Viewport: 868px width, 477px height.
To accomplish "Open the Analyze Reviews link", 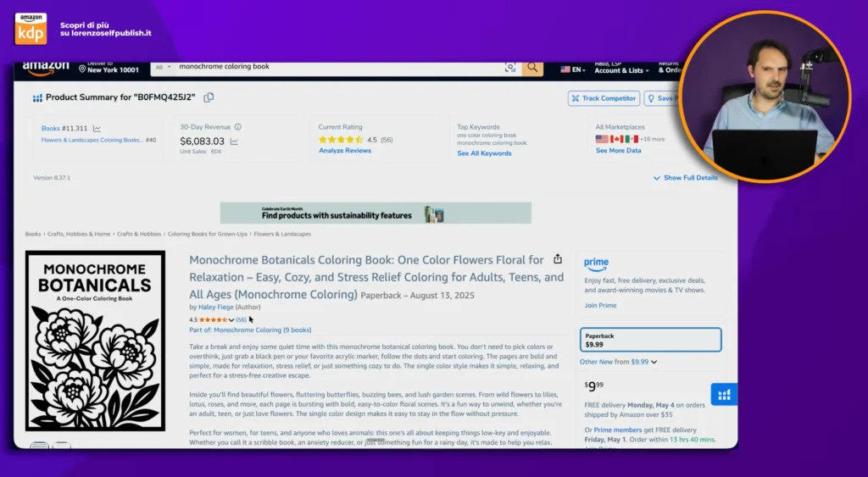I will [x=345, y=151].
